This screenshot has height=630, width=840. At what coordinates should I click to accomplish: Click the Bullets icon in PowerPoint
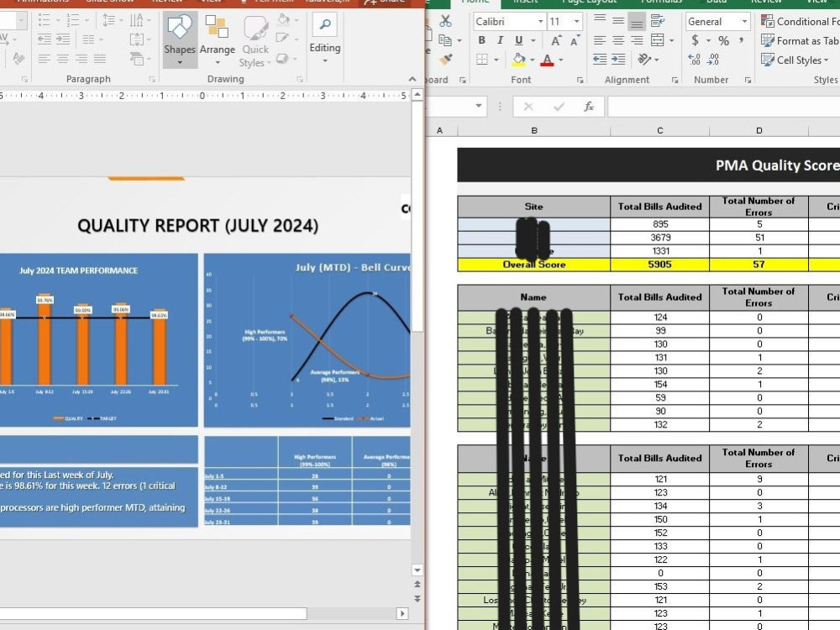[x=44, y=21]
